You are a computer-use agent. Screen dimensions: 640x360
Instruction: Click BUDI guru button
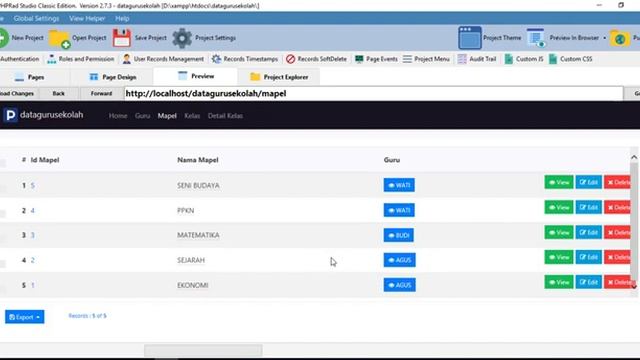398,235
